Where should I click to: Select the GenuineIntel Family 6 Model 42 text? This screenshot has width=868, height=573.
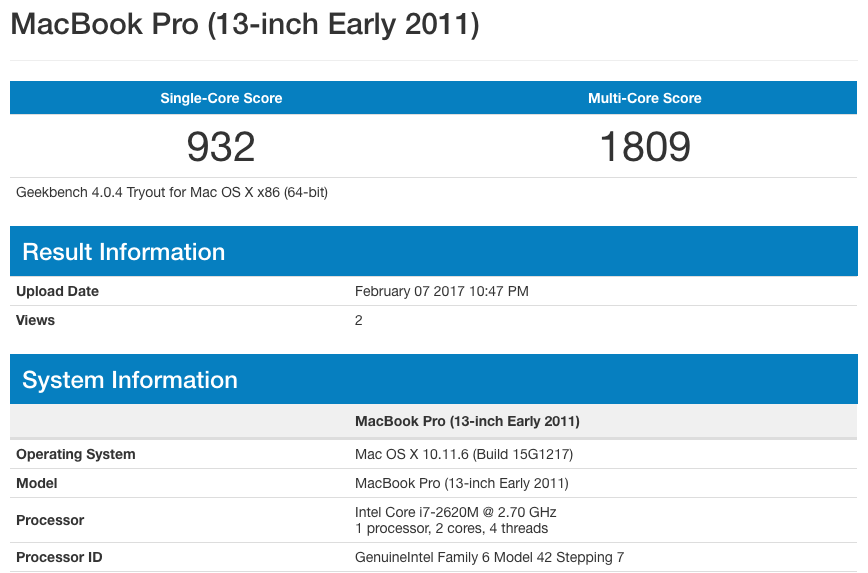(489, 557)
